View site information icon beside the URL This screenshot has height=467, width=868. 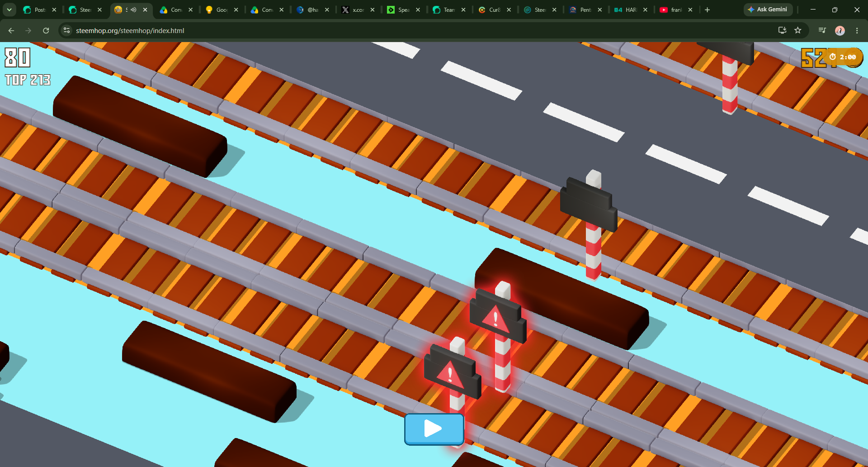click(x=66, y=30)
